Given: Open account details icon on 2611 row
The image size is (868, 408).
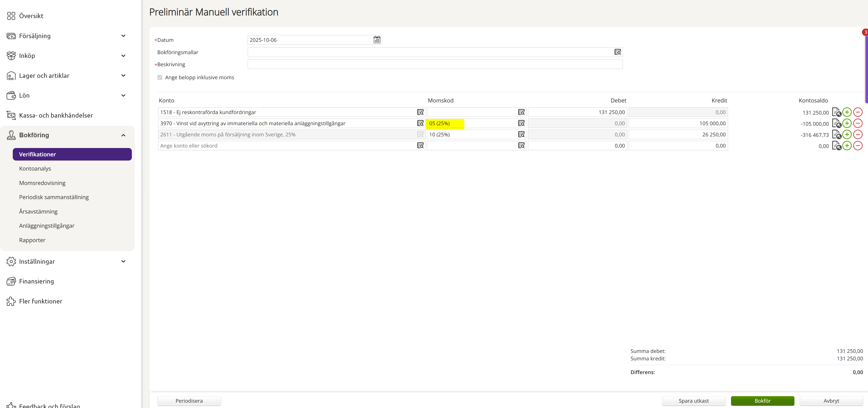Looking at the screenshot, I should click(836, 135).
